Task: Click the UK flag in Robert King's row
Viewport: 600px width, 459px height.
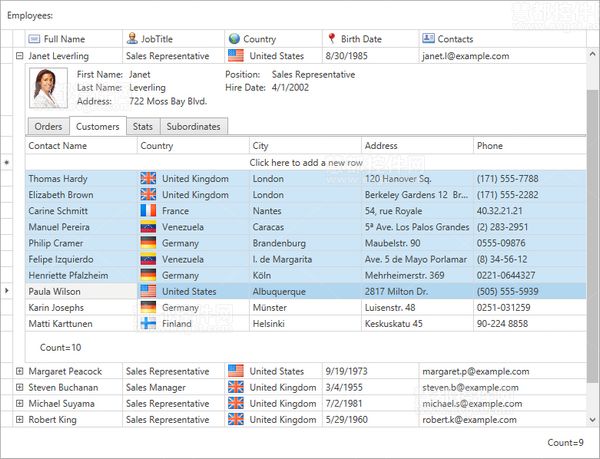Action: tap(236, 420)
